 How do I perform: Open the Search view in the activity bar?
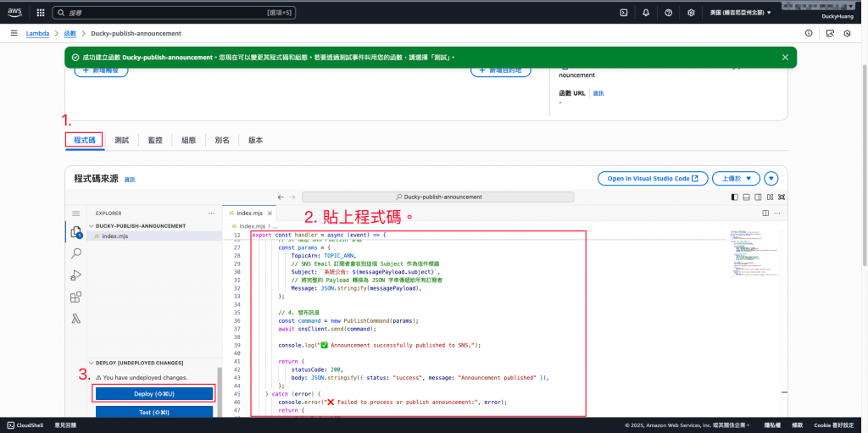tap(75, 253)
